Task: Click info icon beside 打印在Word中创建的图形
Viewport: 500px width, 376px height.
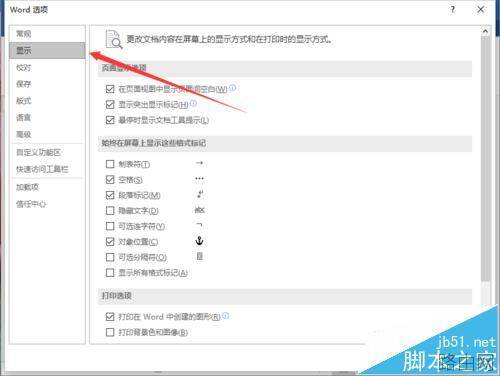Action: point(226,315)
